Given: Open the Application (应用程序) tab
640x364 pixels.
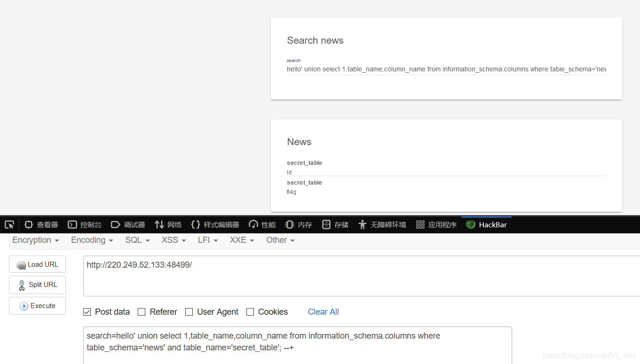Looking at the screenshot, I should 436,225.
